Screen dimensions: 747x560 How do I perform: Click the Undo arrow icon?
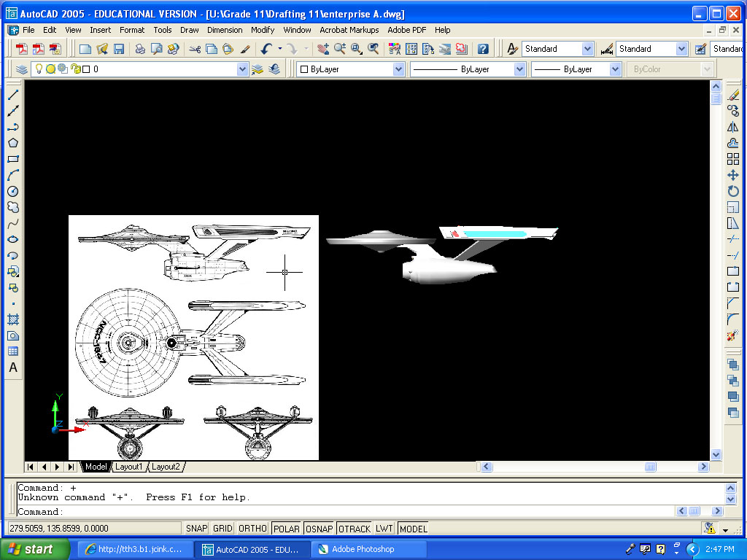click(x=267, y=49)
